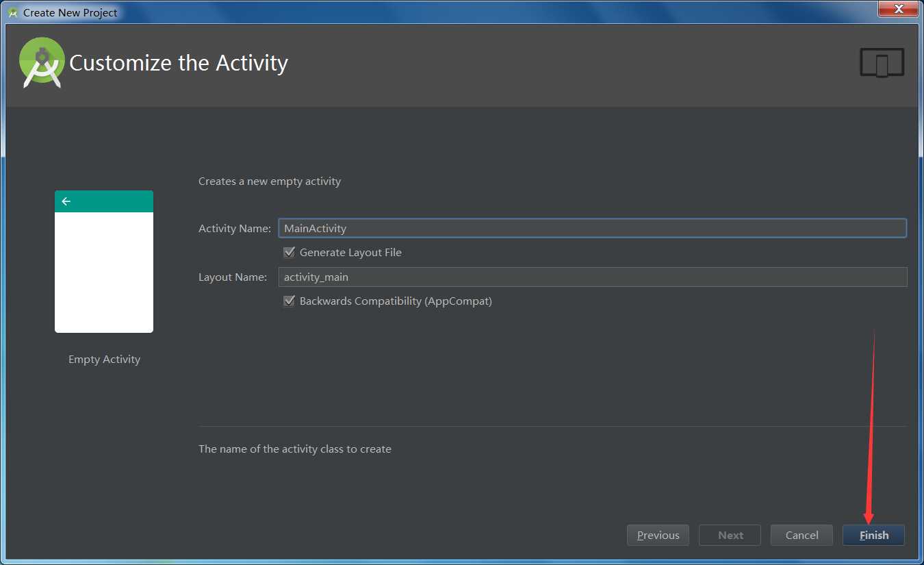Click the phone and tablet form factor icon
924x565 pixels.
pyautogui.click(x=882, y=63)
